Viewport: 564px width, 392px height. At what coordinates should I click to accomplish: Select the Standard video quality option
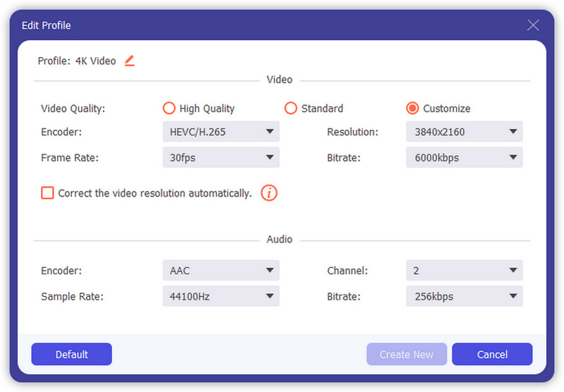290,109
